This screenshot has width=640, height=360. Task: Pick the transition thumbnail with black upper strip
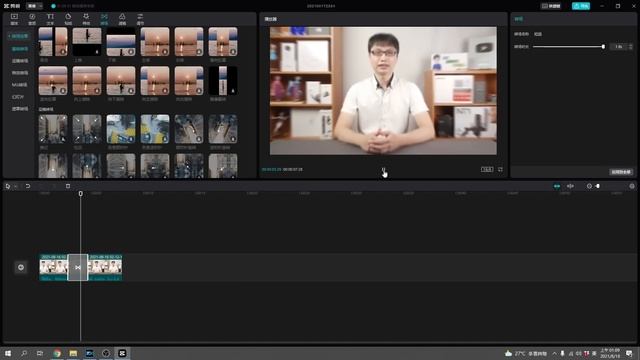pos(121,42)
